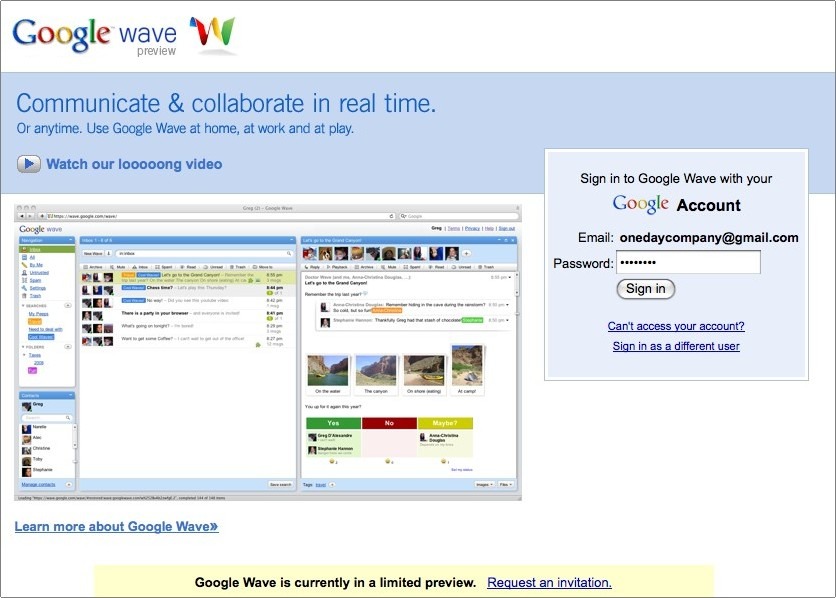Click the Google Wave preview logo
The width and height of the screenshot is (836, 598).
[124, 36]
